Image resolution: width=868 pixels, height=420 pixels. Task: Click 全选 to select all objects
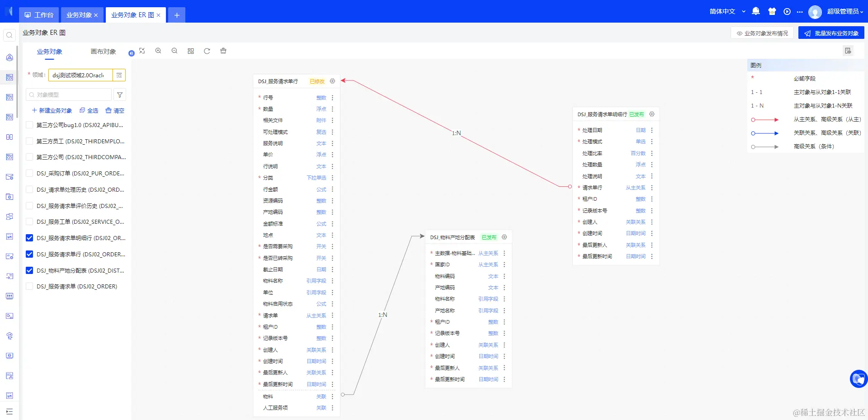point(89,110)
